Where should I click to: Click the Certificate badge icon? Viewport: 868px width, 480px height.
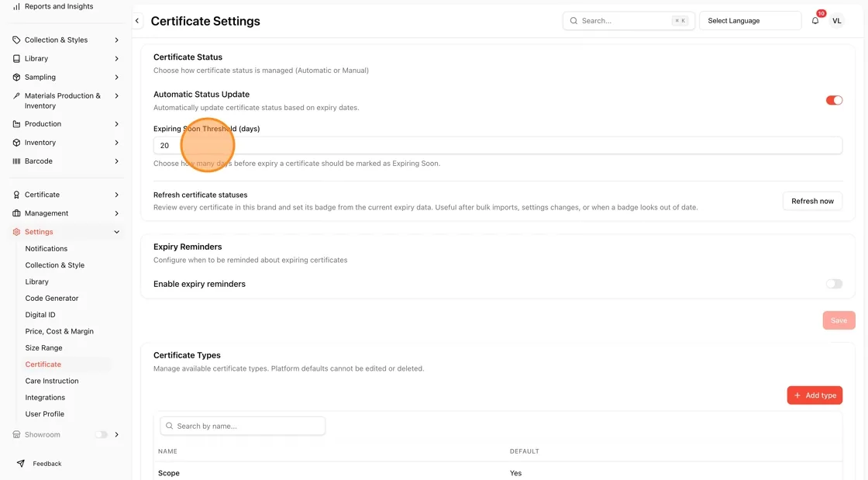click(x=16, y=195)
